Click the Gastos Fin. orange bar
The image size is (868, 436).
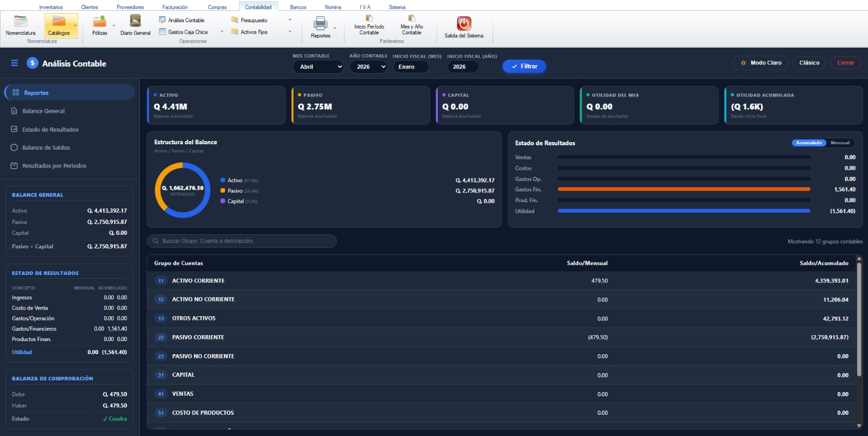click(x=684, y=189)
